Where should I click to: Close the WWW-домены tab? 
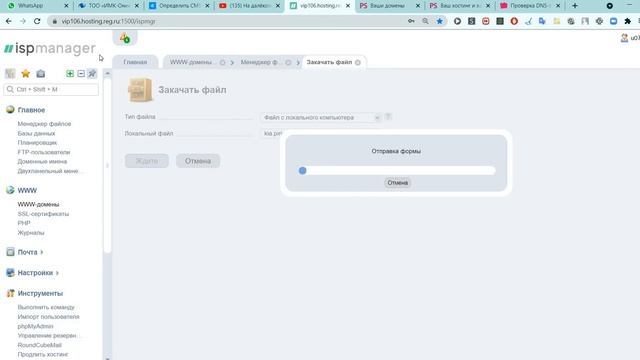222,62
